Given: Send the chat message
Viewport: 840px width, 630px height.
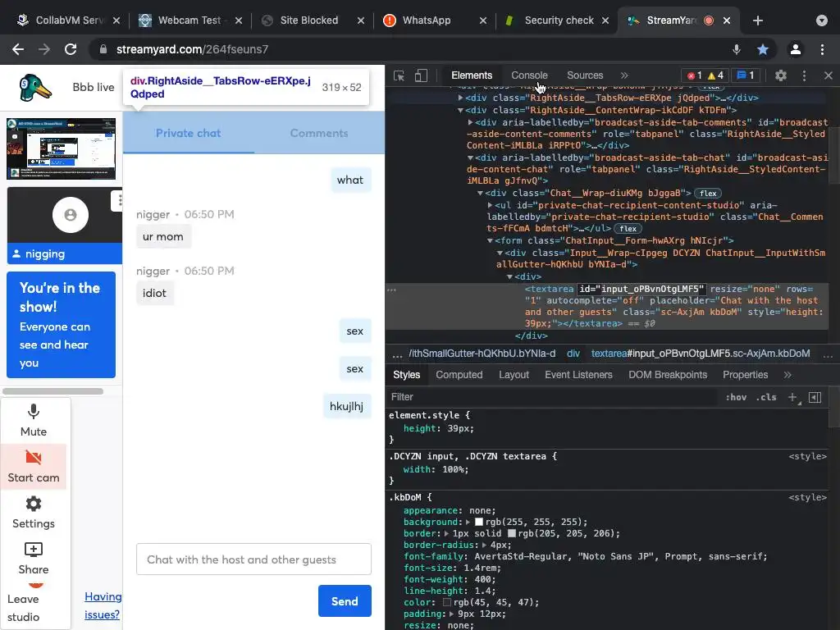Looking at the screenshot, I should pos(345,601).
